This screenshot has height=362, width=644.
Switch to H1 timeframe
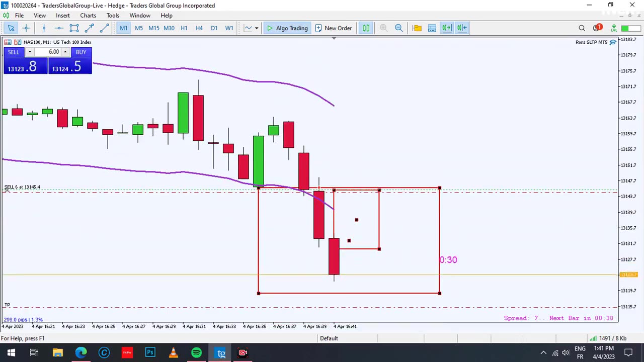pos(184,28)
